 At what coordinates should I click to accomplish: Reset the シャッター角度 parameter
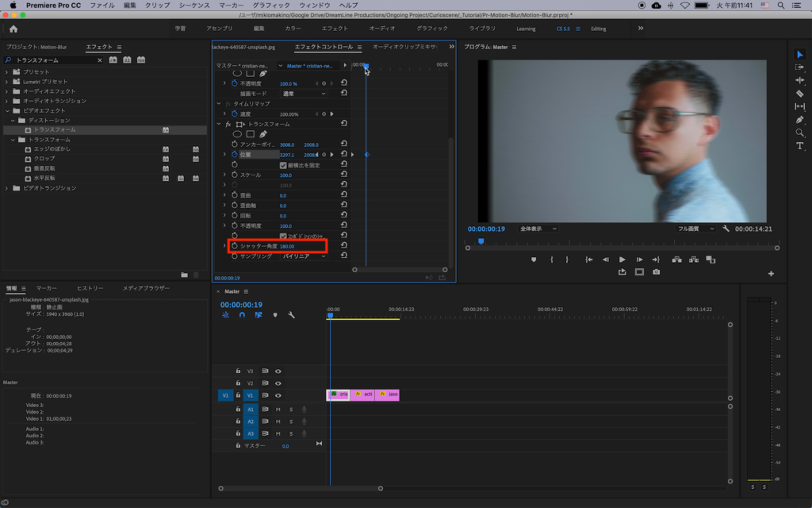(344, 246)
